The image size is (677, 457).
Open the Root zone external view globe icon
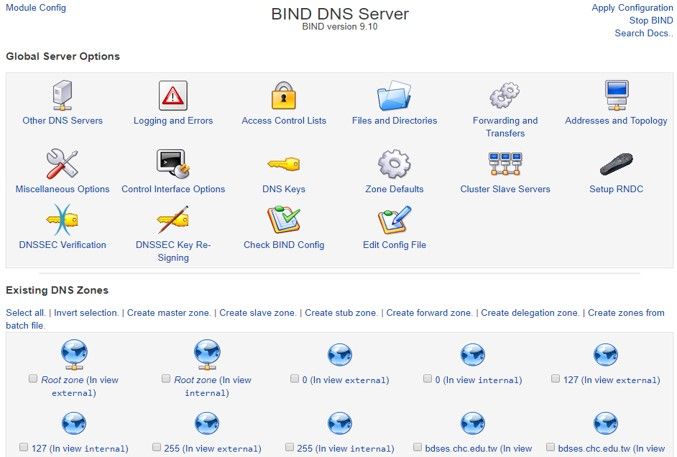74,355
